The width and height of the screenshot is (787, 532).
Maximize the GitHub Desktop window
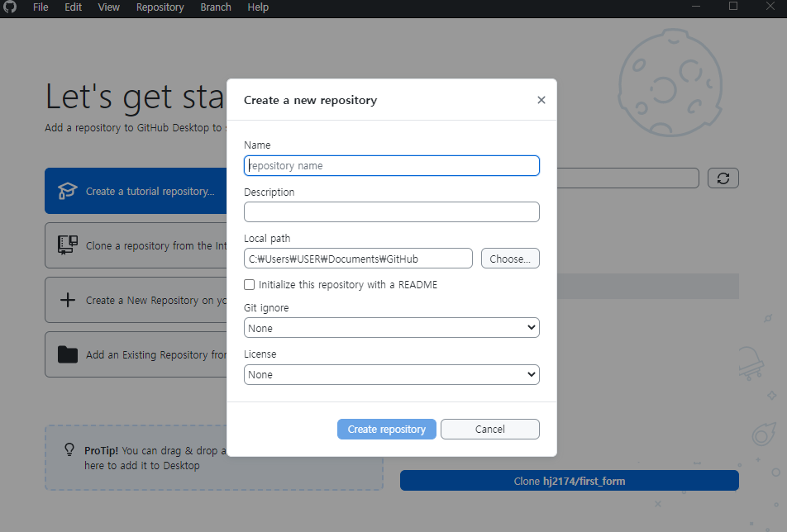tap(733, 7)
